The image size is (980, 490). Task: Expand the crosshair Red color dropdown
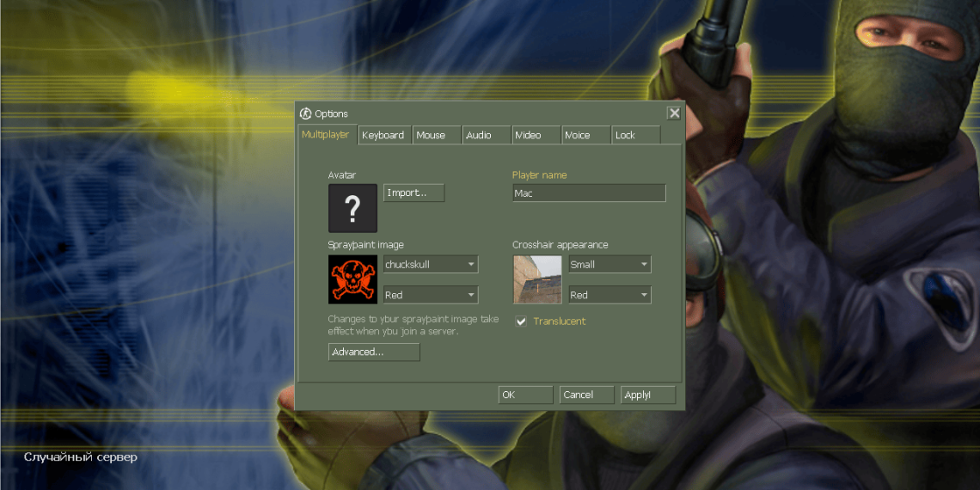[x=609, y=295]
